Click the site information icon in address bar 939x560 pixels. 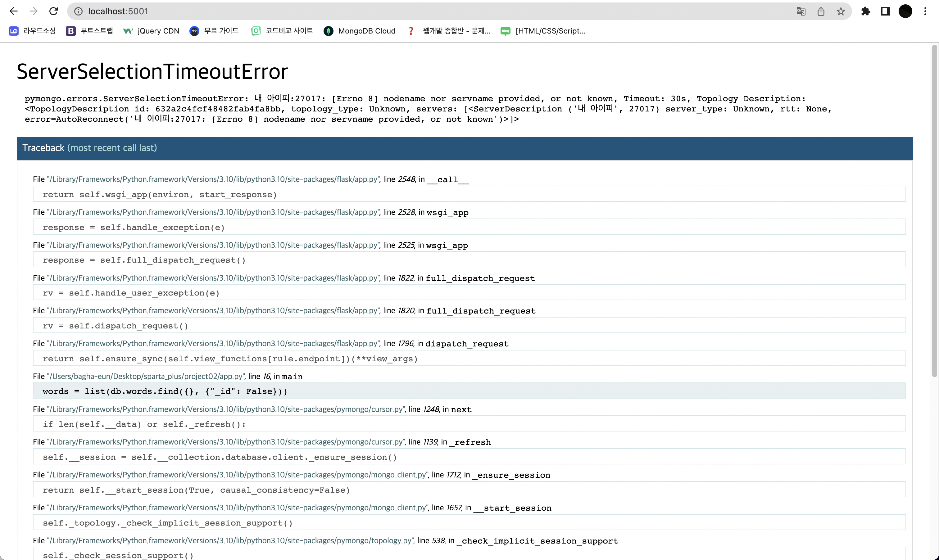pos(78,11)
